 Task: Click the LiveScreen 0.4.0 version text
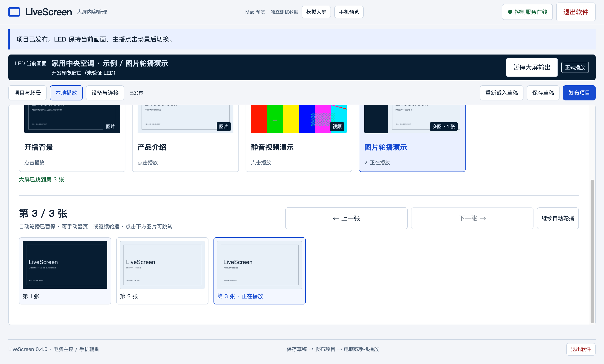28,349
